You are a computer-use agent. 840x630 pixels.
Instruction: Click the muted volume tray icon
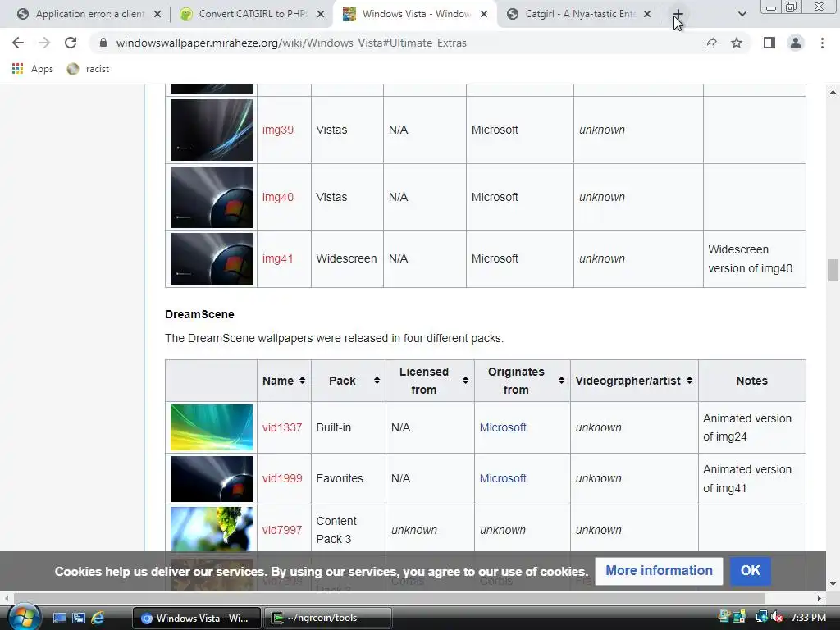[777, 617]
